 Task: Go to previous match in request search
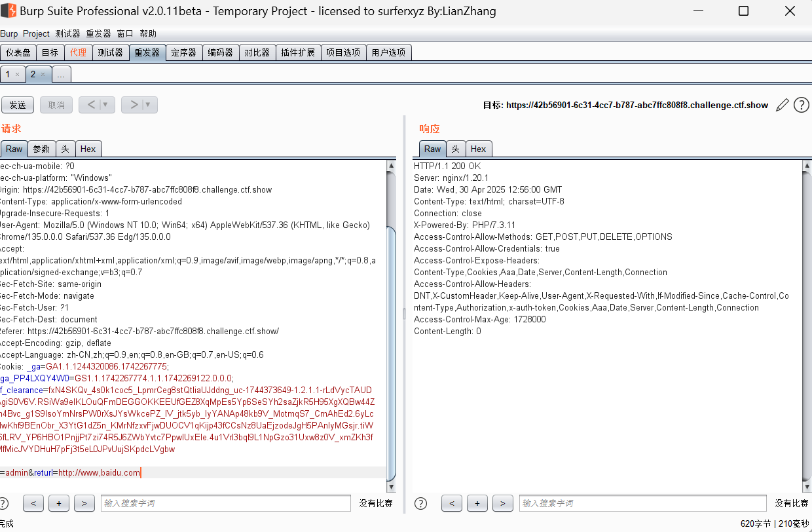click(33, 503)
